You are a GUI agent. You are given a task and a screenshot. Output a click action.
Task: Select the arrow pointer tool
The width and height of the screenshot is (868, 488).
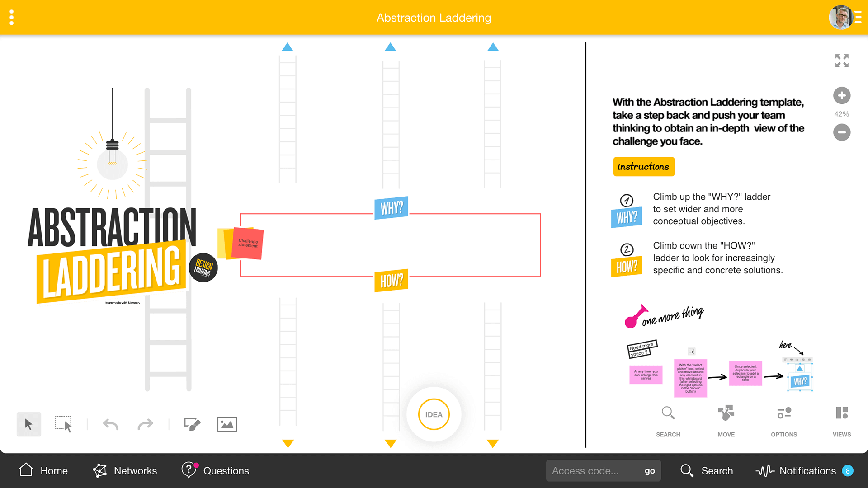[28, 424]
